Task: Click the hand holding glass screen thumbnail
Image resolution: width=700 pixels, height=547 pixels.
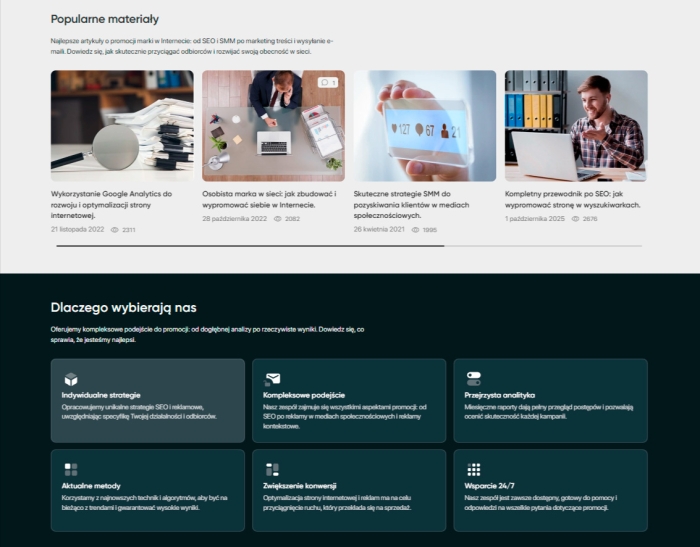Action: click(x=424, y=125)
